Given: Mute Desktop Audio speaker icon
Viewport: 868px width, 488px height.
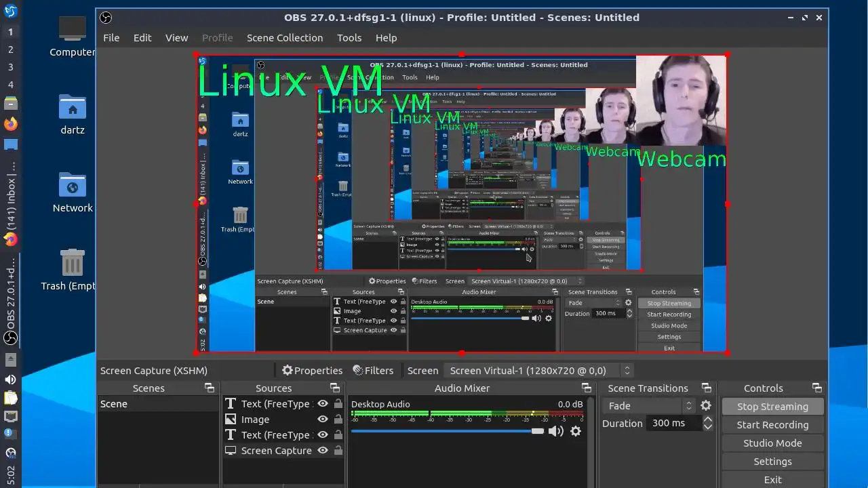Looking at the screenshot, I should [x=556, y=431].
